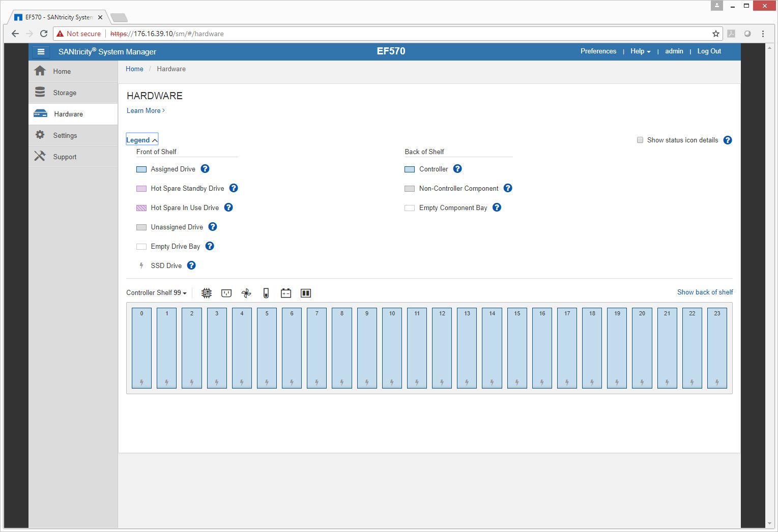778x532 pixels.
Task: Click the drawer/canister icon in the shelf toolbar
Action: (x=306, y=293)
